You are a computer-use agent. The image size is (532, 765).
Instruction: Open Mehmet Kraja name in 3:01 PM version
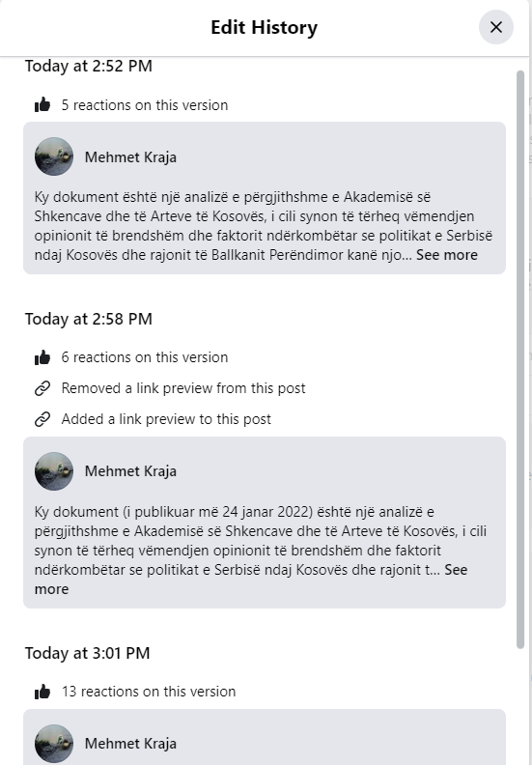pos(130,744)
